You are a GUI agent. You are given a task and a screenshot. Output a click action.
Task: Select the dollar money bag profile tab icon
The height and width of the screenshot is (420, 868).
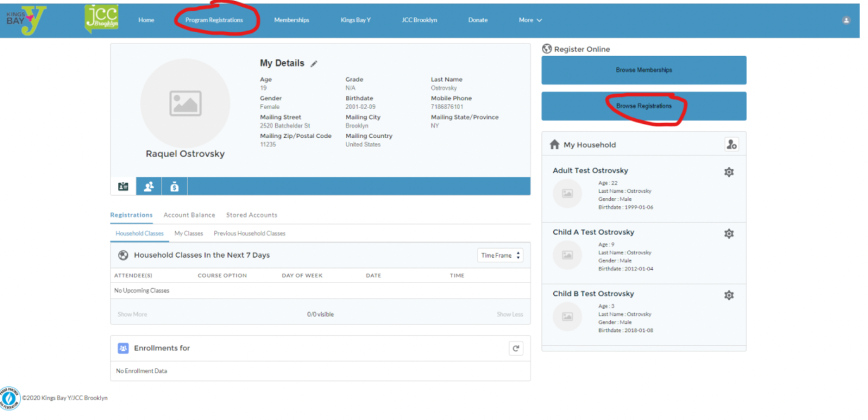pos(175,187)
